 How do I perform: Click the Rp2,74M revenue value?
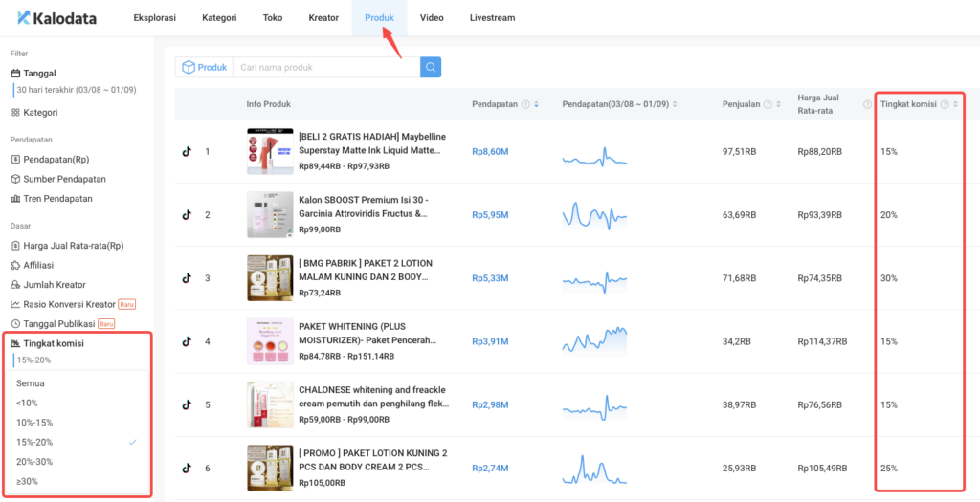490,468
